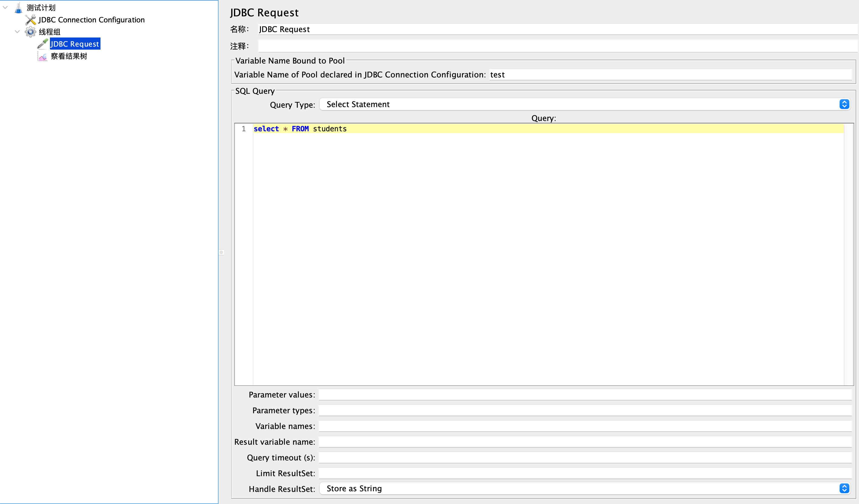Click the thread group gear icon

coord(30,32)
